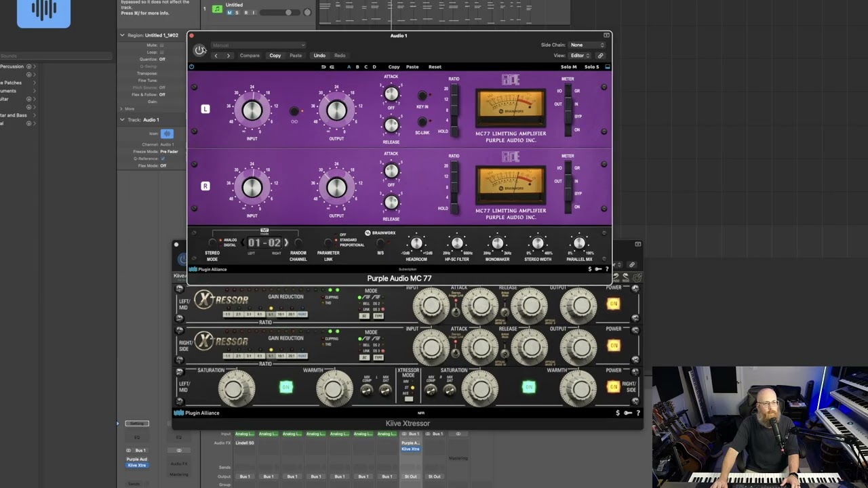Expand the Track Audio 1 inspector section
This screenshot has width=868, height=488.
pyautogui.click(x=122, y=120)
